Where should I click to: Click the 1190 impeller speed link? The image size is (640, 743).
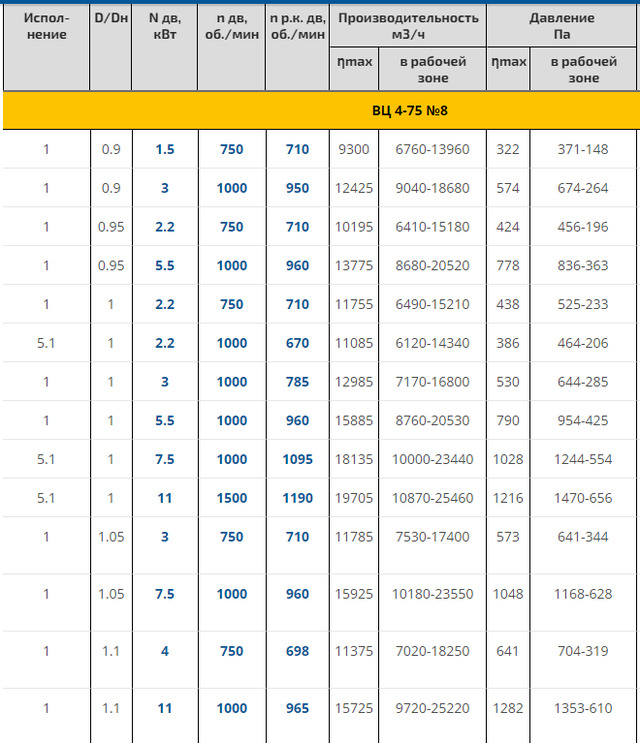click(297, 498)
